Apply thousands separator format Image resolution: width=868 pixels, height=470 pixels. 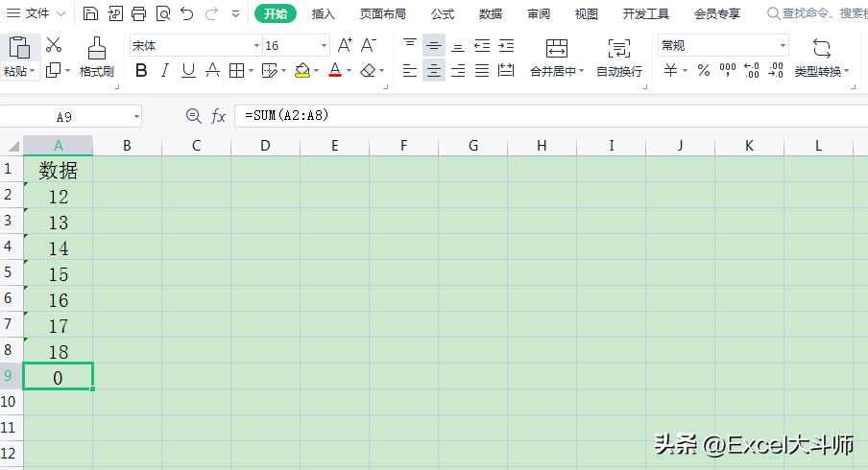[x=728, y=70]
